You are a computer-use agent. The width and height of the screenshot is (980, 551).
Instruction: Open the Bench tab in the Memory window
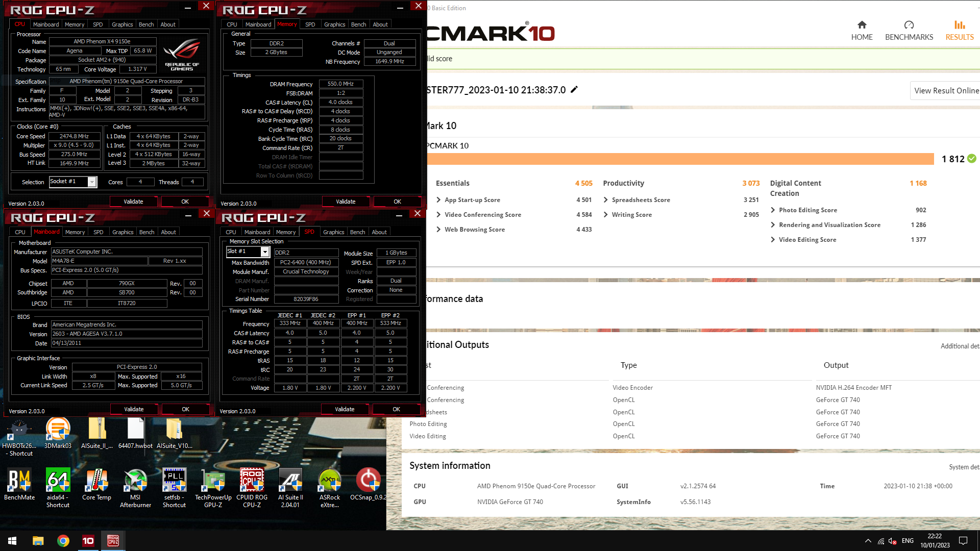[358, 24]
